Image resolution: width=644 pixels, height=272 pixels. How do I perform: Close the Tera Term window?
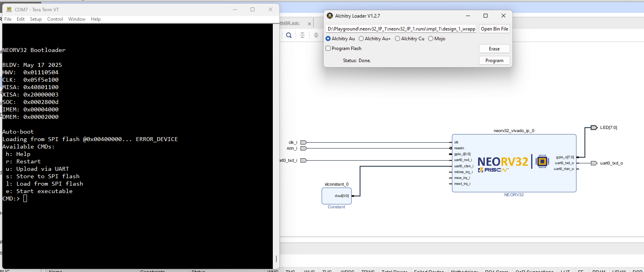coord(270,9)
